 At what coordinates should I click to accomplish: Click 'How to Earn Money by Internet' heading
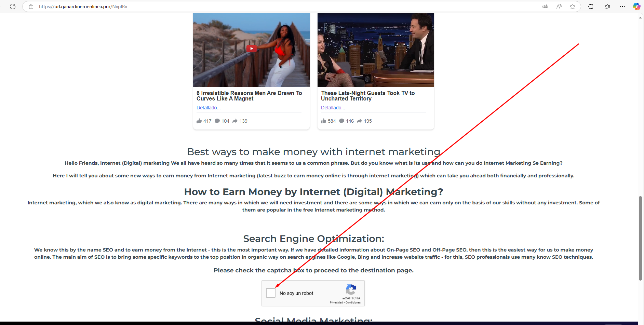click(x=313, y=192)
